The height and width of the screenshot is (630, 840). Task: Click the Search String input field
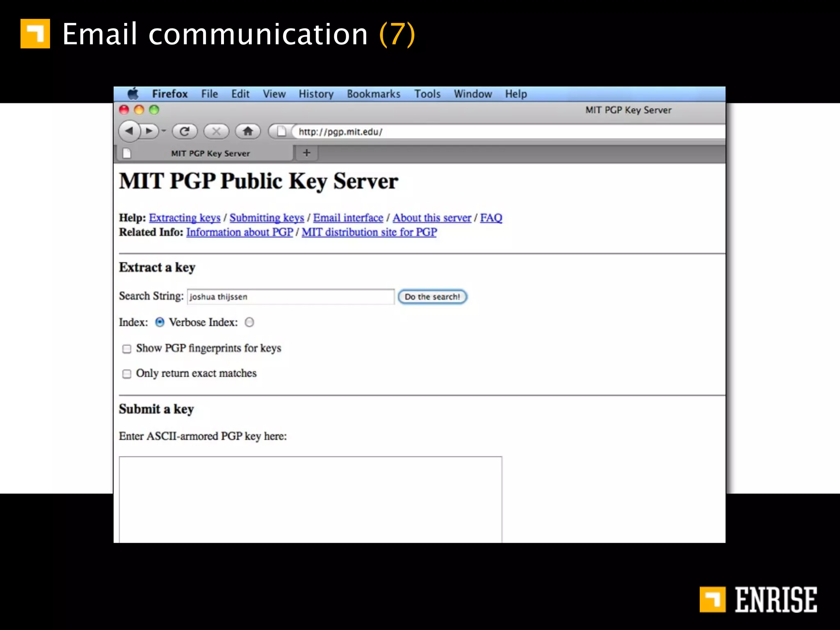tap(291, 297)
